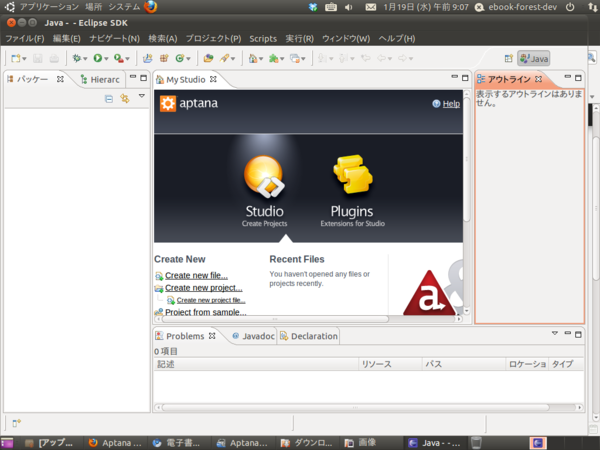This screenshot has height=450, width=600.
Task: Open the ウィンドウ(W) menu
Action: [x=346, y=39]
